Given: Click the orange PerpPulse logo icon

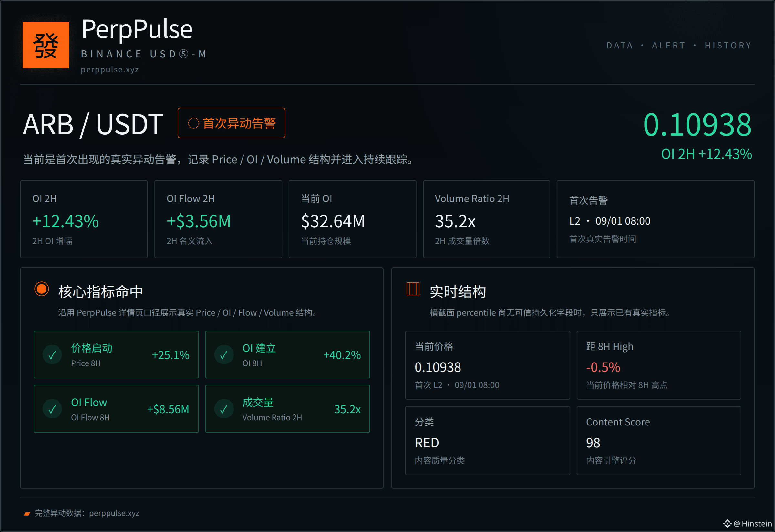Looking at the screenshot, I should pyautogui.click(x=46, y=45).
